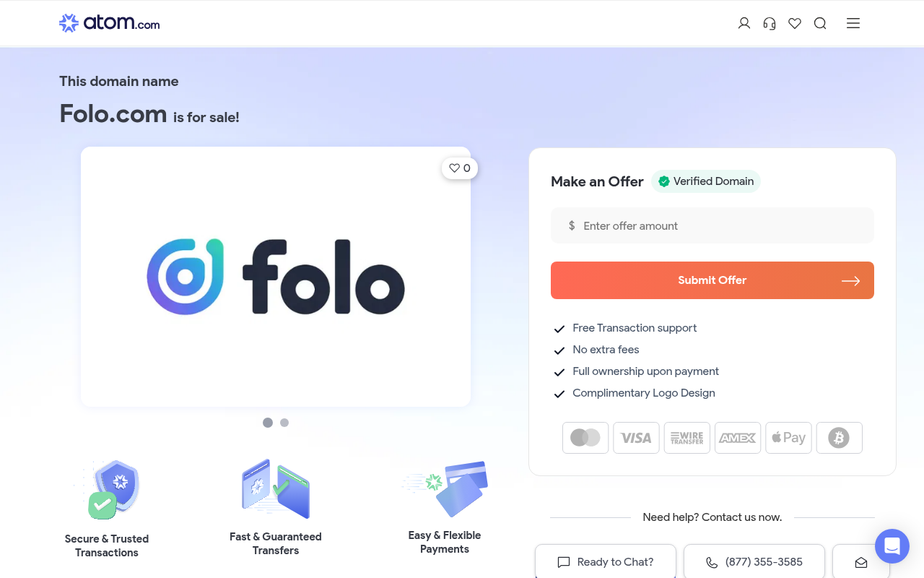Open the favorites heart icon in header

coord(795,23)
